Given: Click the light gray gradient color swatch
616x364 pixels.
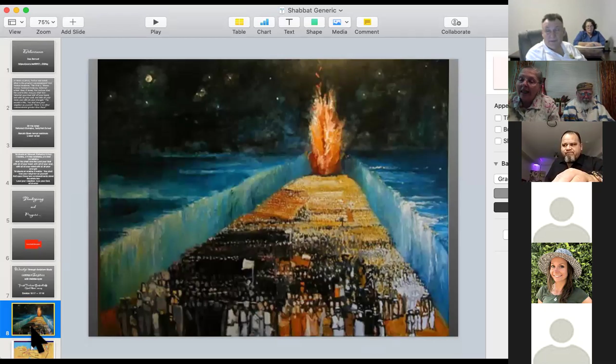Looking at the screenshot, I should pyautogui.click(x=501, y=193).
